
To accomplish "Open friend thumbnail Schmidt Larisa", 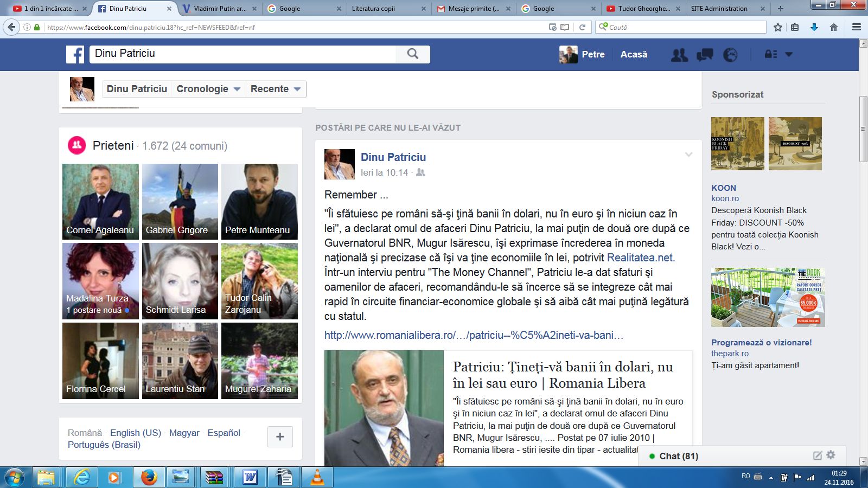I will click(180, 281).
